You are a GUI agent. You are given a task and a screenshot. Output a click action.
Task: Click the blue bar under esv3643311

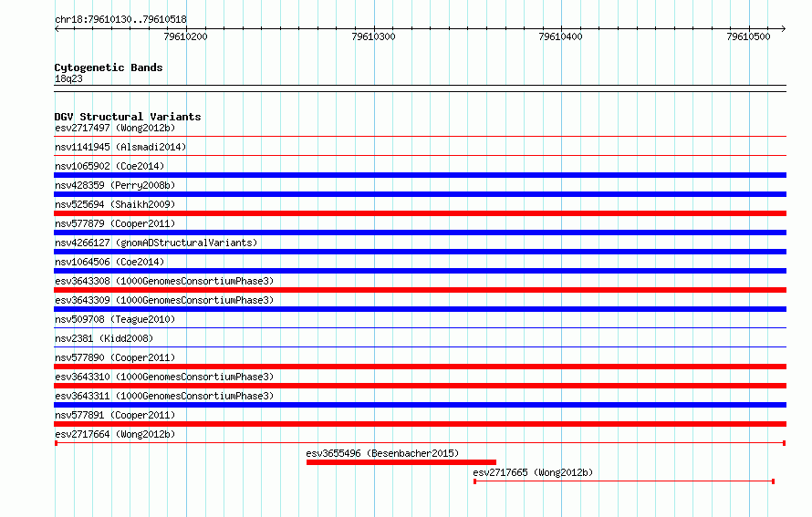click(420, 405)
